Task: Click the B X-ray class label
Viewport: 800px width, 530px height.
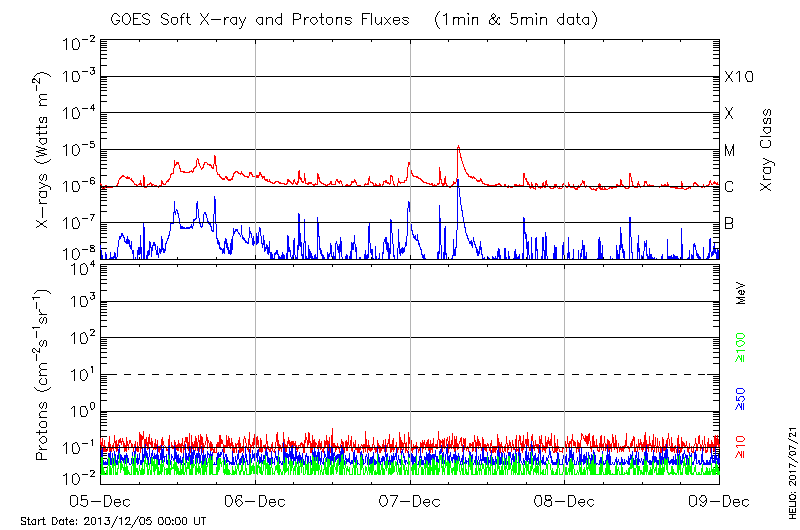Action: [x=729, y=223]
